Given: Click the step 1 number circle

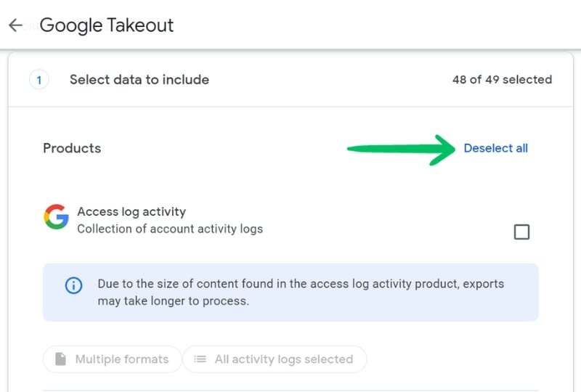Looking at the screenshot, I should point(39,80).
